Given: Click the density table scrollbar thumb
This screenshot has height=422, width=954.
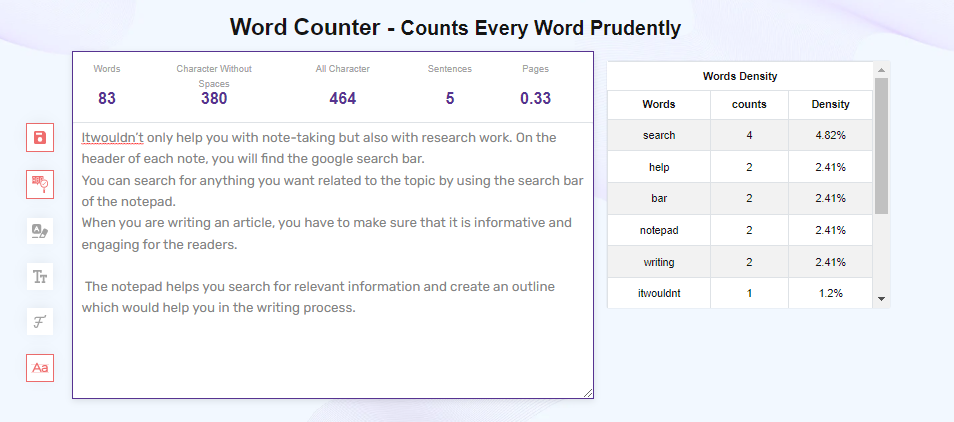Looking at the screenshot, I should pos(882,145).
